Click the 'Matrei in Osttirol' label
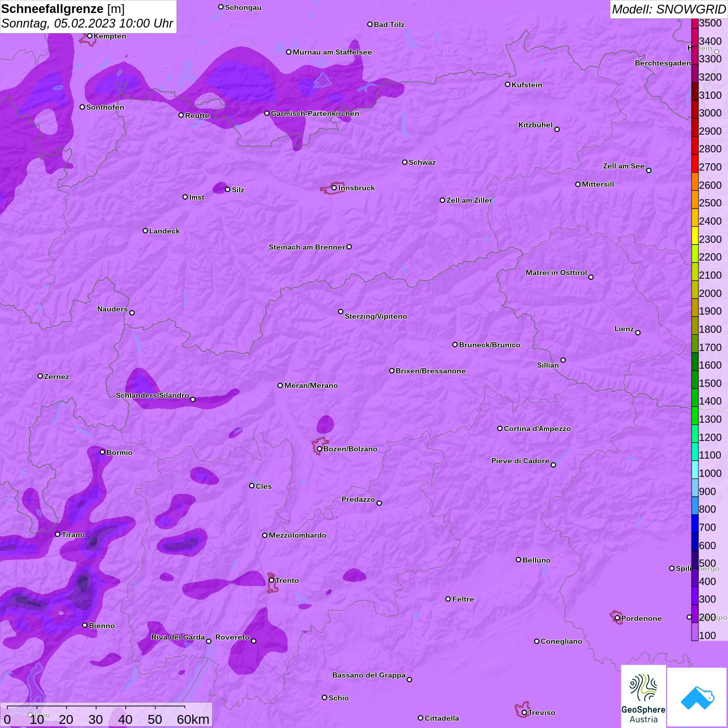 [x=556, y=272]
